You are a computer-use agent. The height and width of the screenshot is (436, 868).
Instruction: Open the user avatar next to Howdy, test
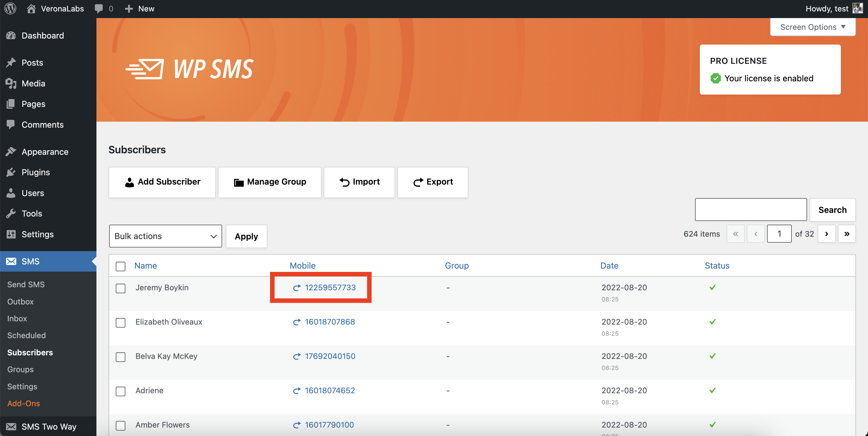pos(857,8)
